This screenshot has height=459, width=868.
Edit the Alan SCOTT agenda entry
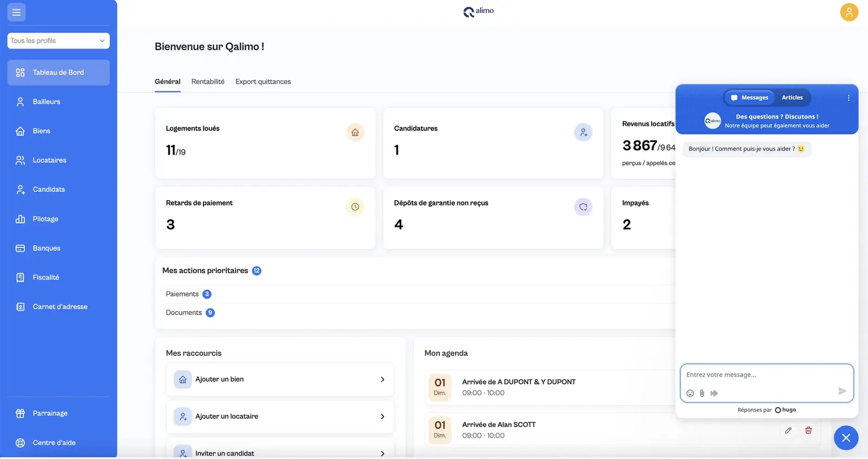pos(788,430)
